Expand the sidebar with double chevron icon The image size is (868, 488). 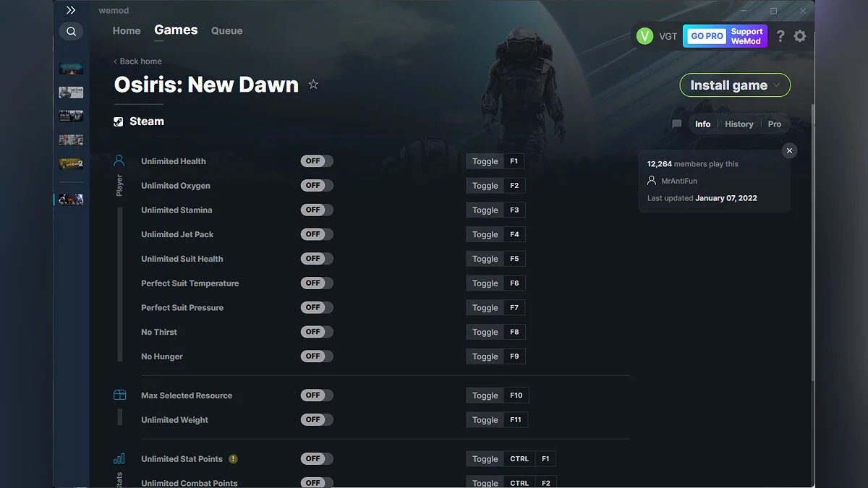(x=70, y=10)
